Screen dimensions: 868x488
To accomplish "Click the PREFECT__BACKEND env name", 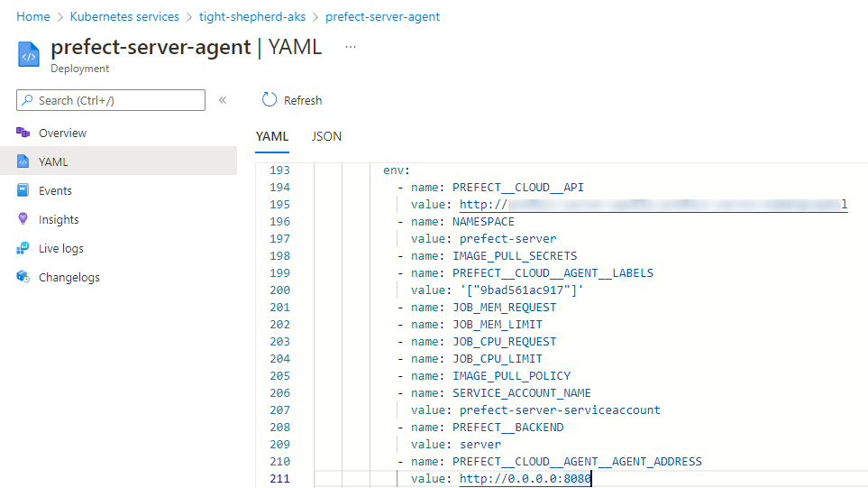I will 507,428.
